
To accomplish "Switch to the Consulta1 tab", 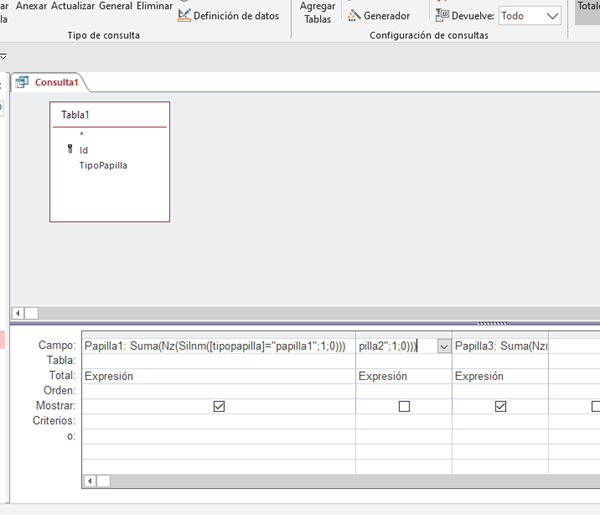I will (56, 82).
